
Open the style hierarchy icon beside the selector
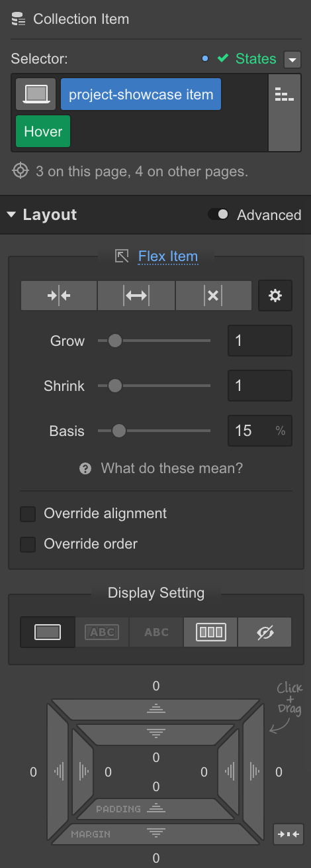pos(285,95)
